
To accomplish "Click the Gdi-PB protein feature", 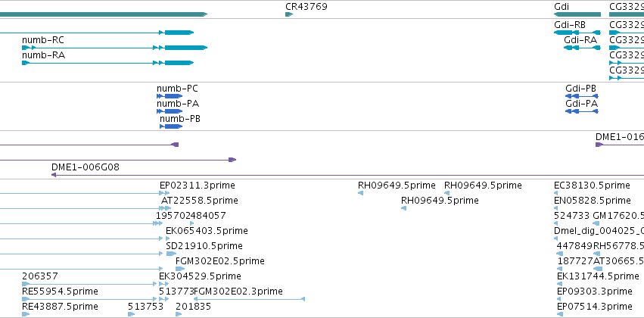I will [582, 96].
